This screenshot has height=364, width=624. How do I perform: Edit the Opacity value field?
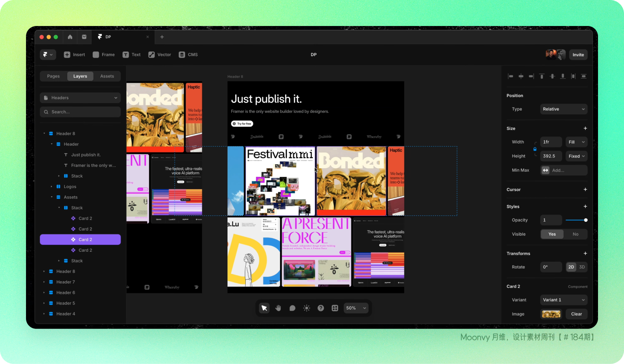click(551, 220)
